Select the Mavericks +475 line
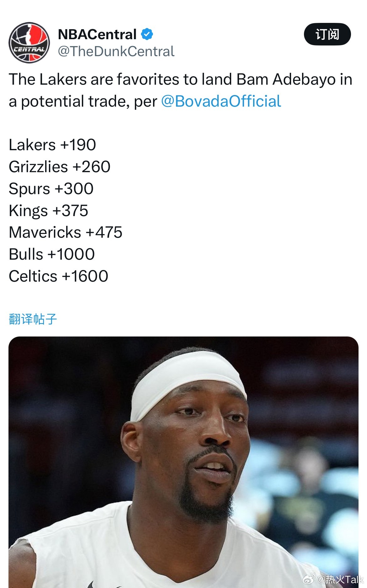 coord(66,232)
